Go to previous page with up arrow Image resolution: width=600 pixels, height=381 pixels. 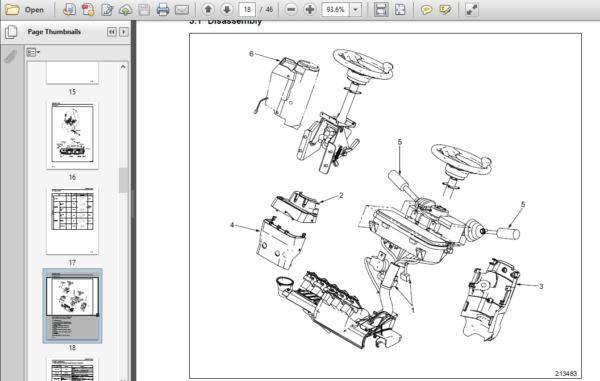point(208,10)
